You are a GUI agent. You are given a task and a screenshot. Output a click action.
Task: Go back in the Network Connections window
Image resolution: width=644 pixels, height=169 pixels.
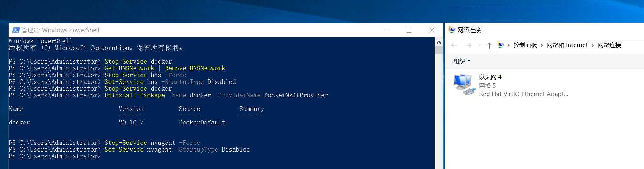point(454,45)
